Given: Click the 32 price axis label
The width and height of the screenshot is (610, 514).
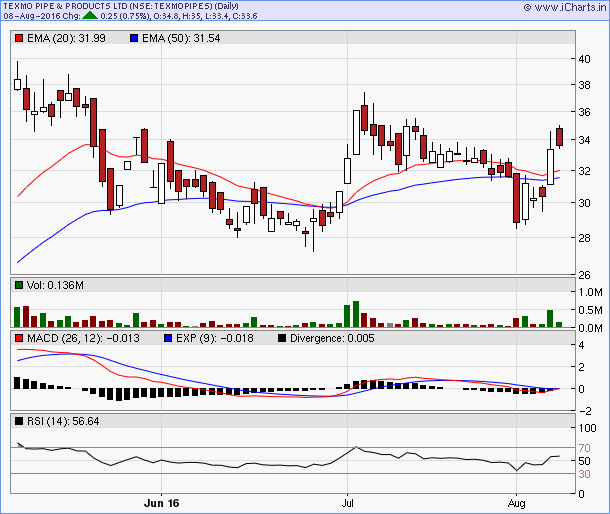Looking at the screenshot, I should tap(584, 171).
